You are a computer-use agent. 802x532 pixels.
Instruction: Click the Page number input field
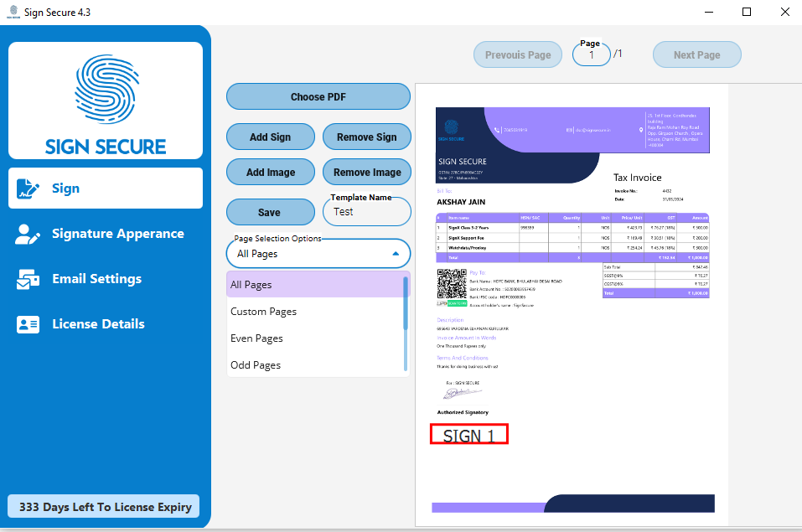(592, 54)
